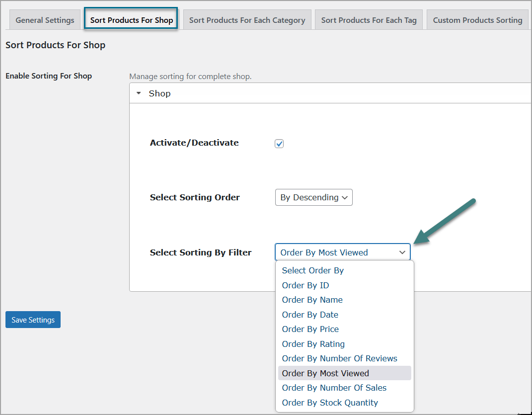Select Order By Price option

(310, 329)
